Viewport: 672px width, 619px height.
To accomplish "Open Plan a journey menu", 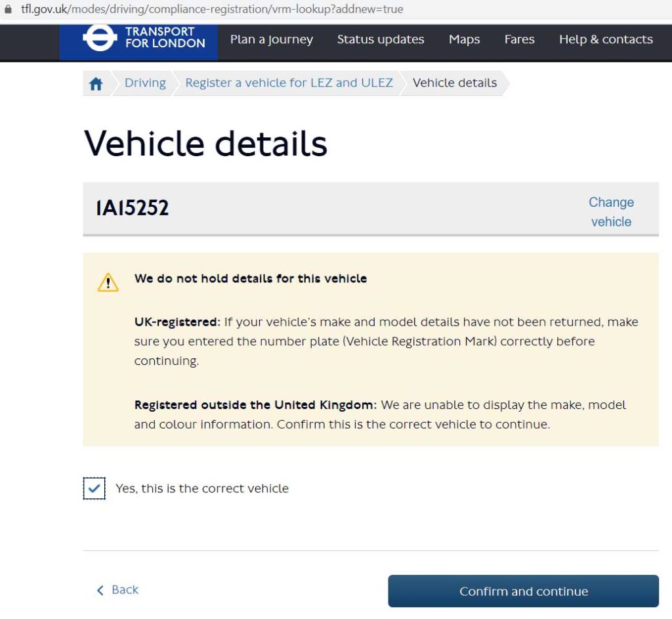I will (272, 39).
